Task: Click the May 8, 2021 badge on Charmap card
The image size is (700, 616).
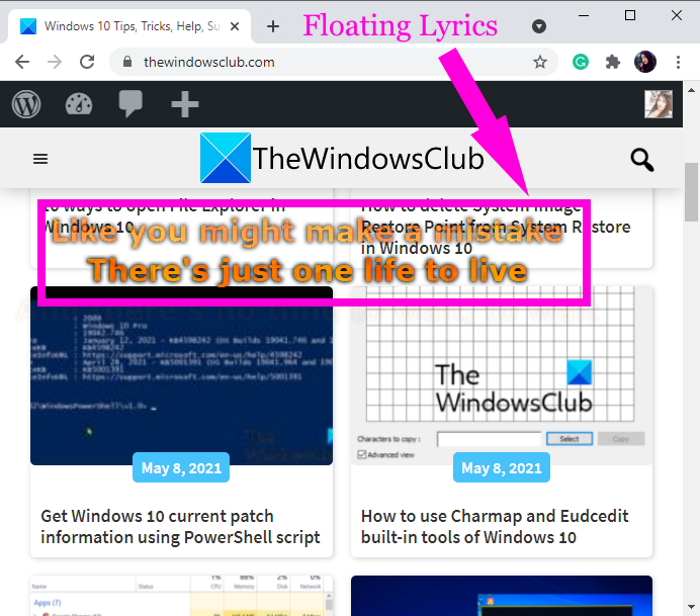Action: click(501, 467)
